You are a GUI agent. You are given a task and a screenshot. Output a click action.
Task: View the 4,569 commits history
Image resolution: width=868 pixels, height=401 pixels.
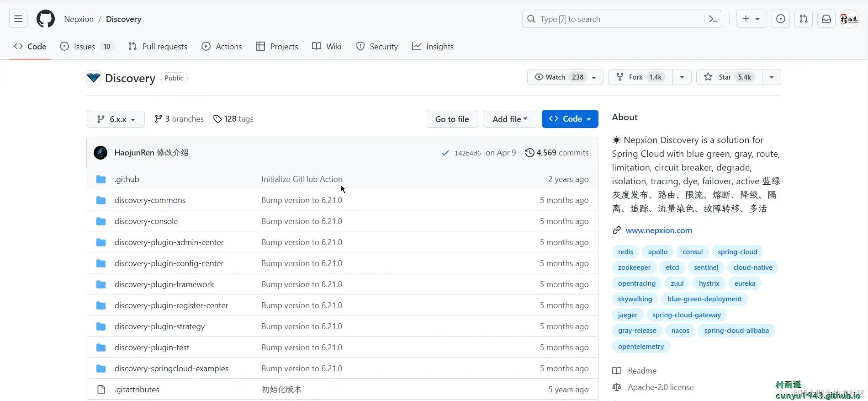tap(557, 153)
